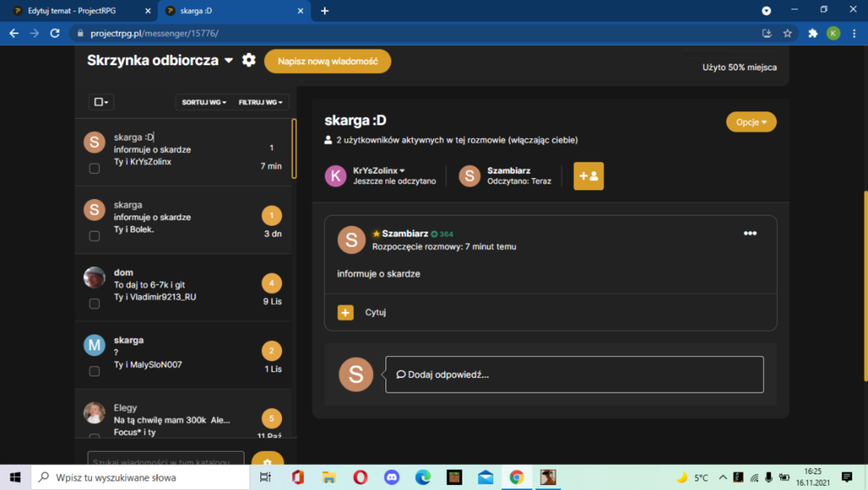Open Task View in the taskbar
This screenshot has height=490, width=868.
point(266,477)
